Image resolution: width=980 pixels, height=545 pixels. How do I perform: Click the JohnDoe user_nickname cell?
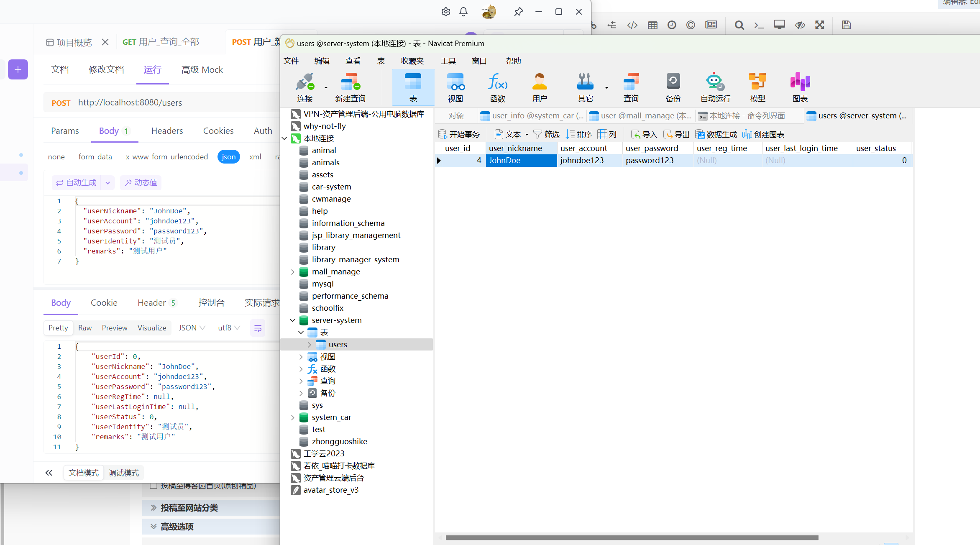click(x=521, y=161)
